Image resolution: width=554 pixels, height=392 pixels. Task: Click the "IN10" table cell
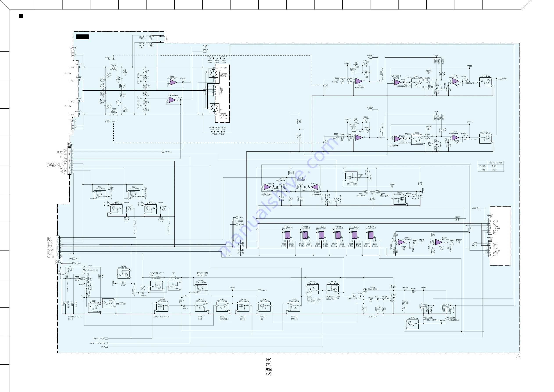tap(482, 166)
